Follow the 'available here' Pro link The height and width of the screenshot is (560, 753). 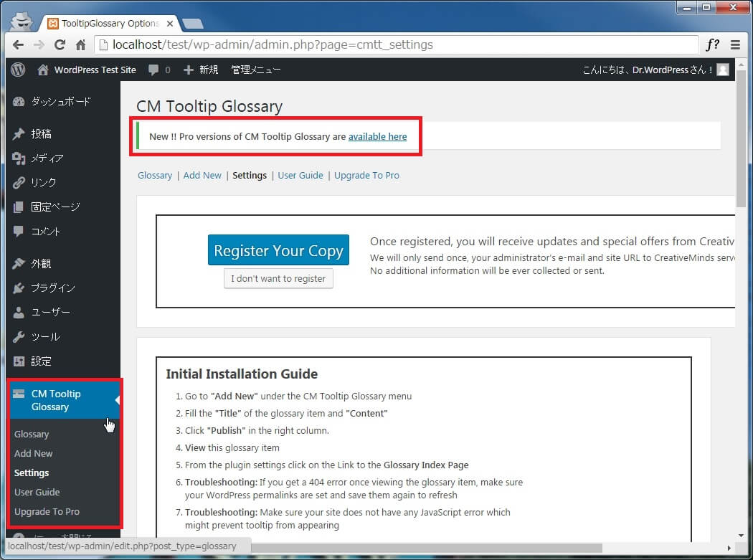[x=377, y=136]
